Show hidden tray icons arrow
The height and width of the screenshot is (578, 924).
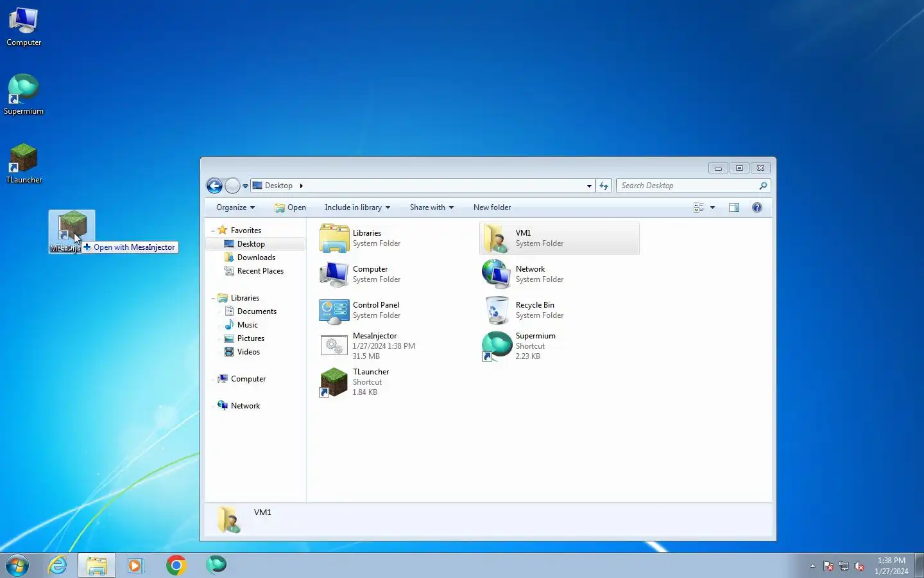(x=812, y=566)
